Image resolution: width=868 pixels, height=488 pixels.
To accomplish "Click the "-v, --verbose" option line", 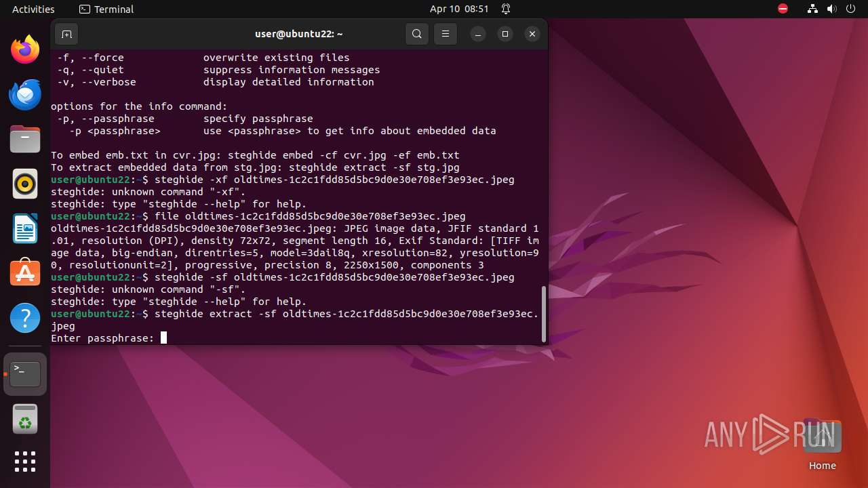I will click(216, 82).
